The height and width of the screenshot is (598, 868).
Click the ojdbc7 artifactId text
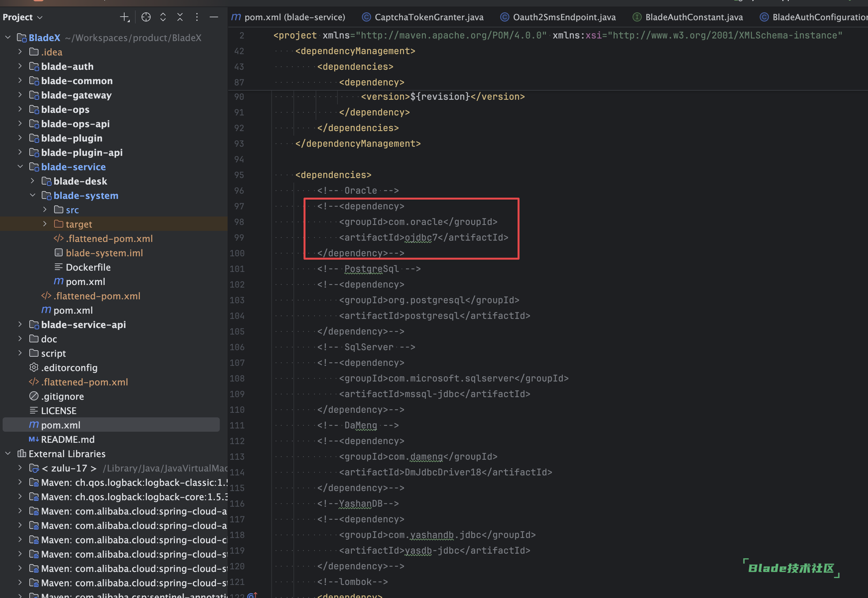(421, 238)
